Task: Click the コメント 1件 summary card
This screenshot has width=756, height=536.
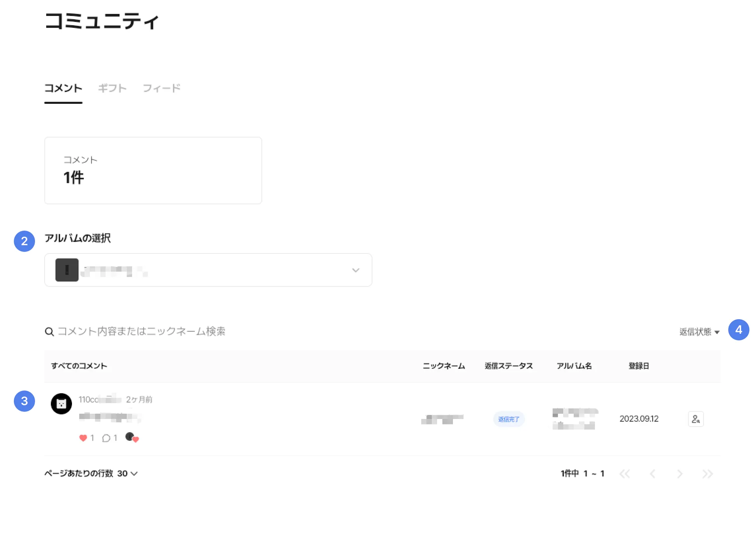Action: coord(153,170)
